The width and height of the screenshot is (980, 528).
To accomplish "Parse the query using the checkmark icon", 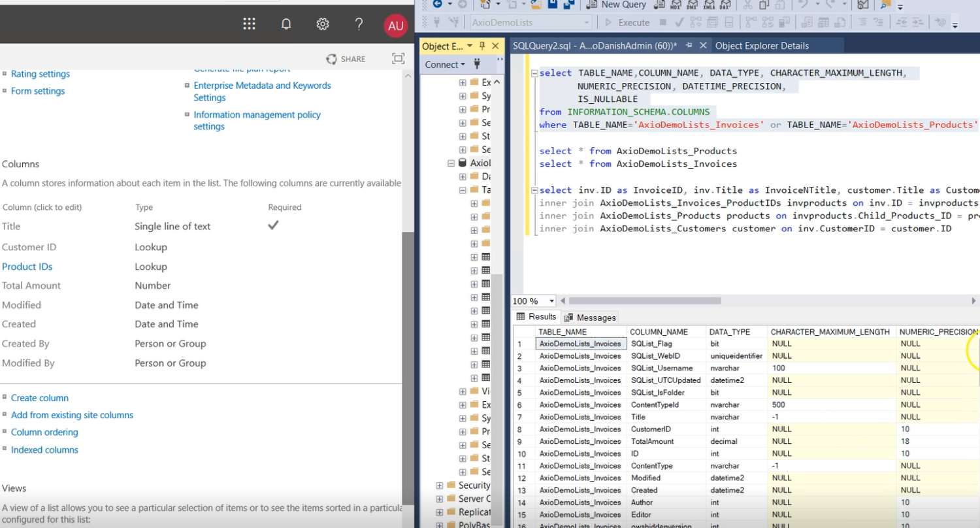I will click(678, 22).
